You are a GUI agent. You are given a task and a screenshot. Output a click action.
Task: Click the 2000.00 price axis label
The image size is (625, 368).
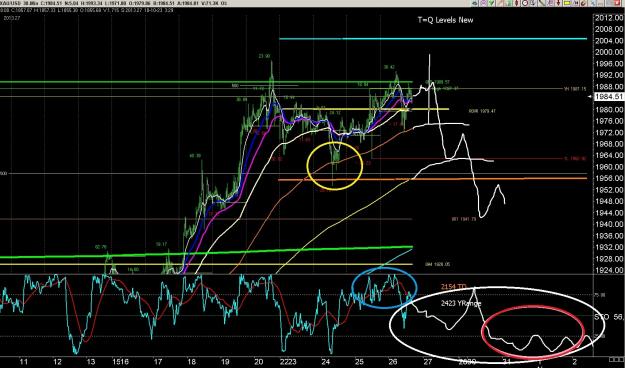[609, 52]
